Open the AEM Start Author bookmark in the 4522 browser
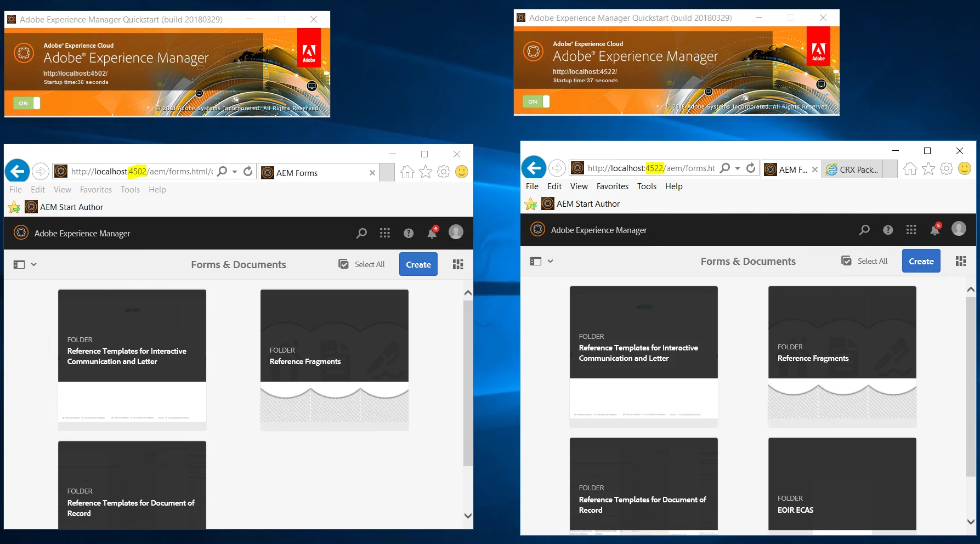Viewport: 980px width, 544px height. pyautogui.click(x=581, y=204)
